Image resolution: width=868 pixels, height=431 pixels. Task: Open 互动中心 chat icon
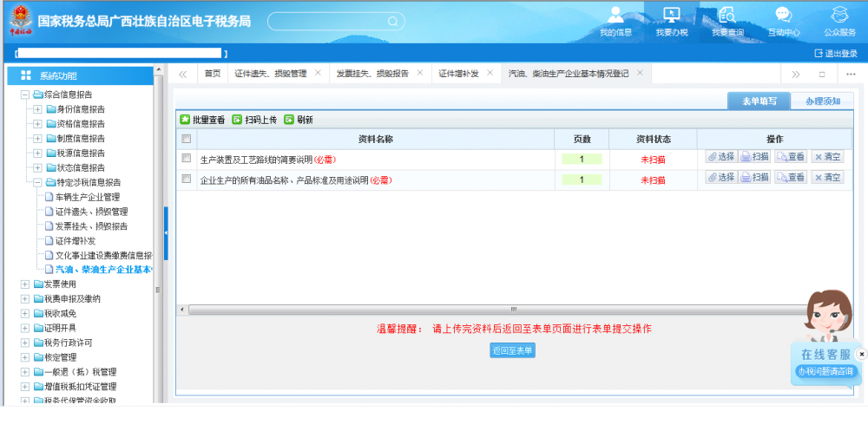[783, 16]
